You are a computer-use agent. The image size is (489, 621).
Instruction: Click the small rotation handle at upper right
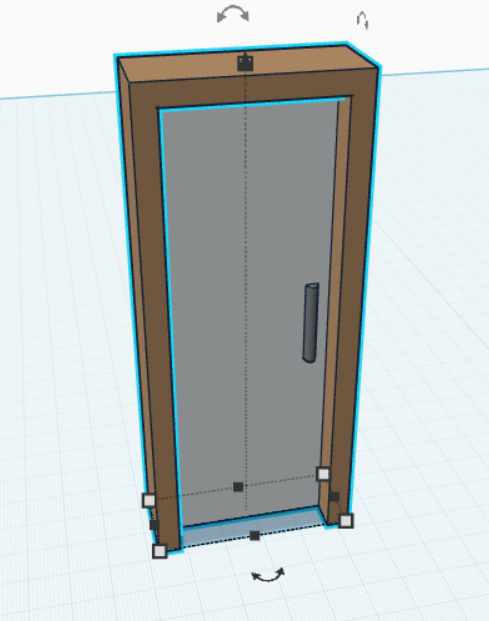click(362, 20)
